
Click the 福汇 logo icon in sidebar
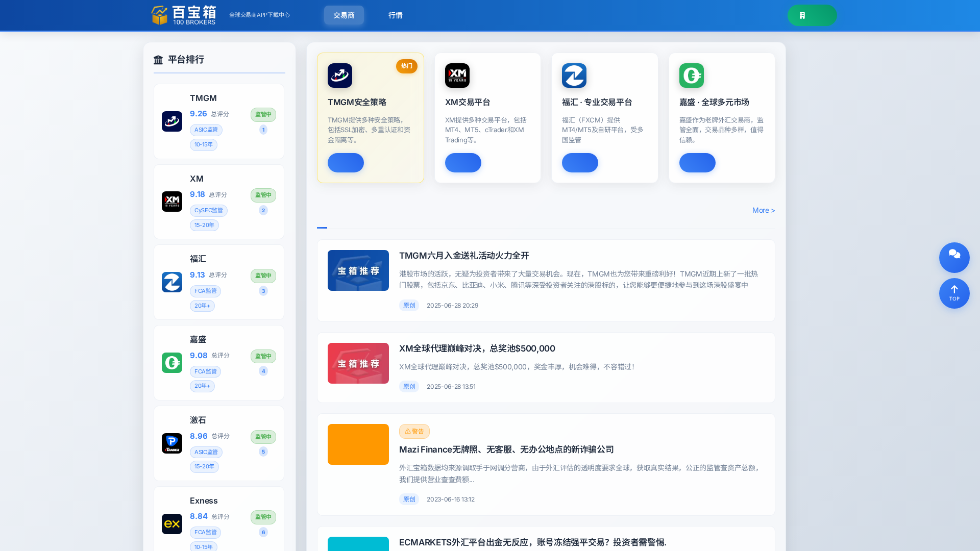tap(172, 282)
